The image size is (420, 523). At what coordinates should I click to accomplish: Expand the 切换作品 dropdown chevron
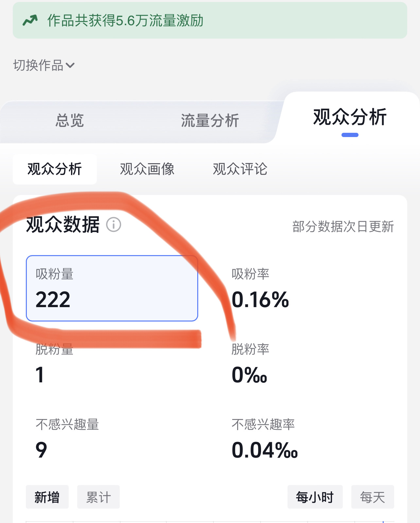pos(70,65)
